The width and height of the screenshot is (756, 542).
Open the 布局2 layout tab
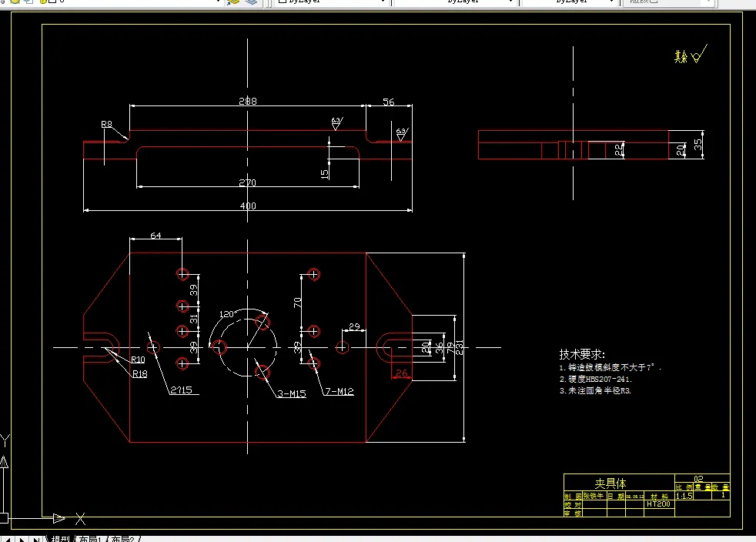tap(122, 539)
